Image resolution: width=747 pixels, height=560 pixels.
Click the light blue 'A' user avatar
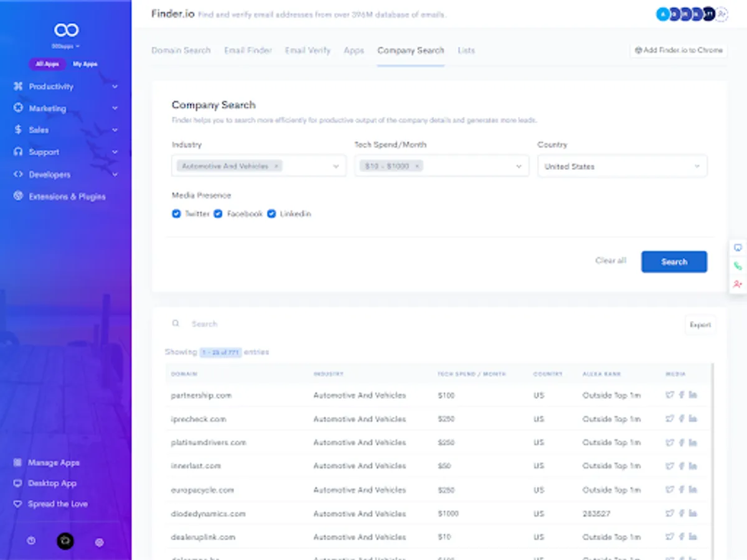coord(662,14)
